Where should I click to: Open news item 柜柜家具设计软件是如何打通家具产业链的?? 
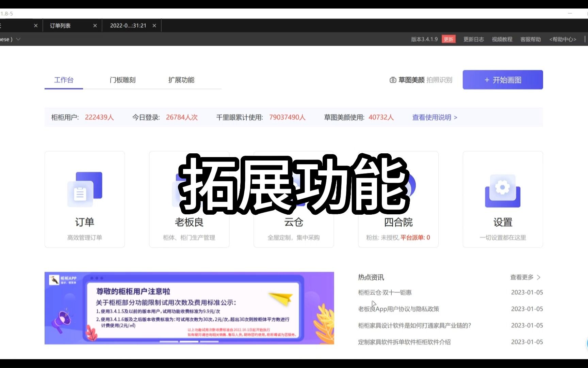(414, 325)
